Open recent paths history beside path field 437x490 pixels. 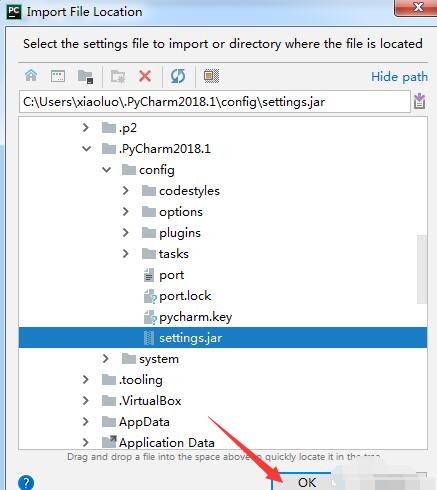(x=419, y=101)
